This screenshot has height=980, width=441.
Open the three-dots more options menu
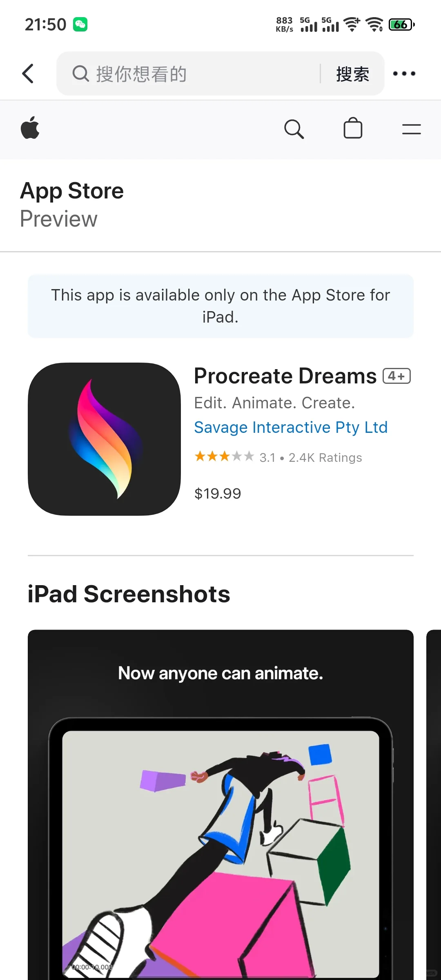pyautogui.click(x=404, y=73)
